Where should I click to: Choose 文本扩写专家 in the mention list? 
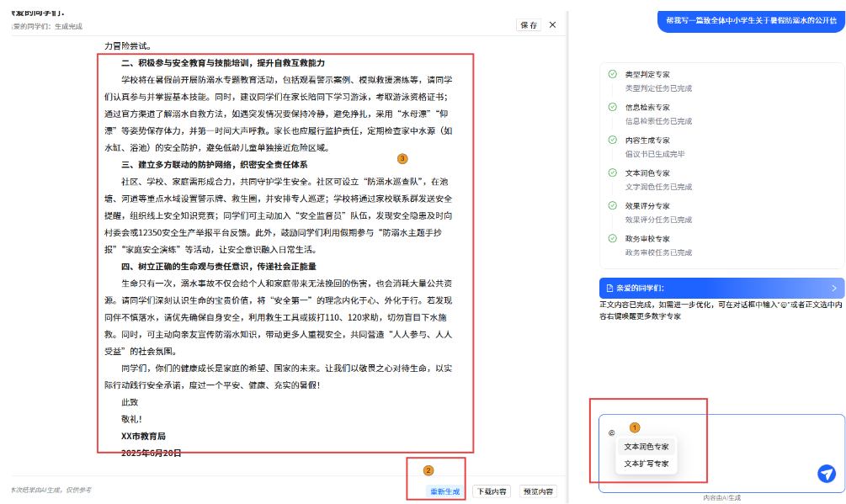click(646, 464)
